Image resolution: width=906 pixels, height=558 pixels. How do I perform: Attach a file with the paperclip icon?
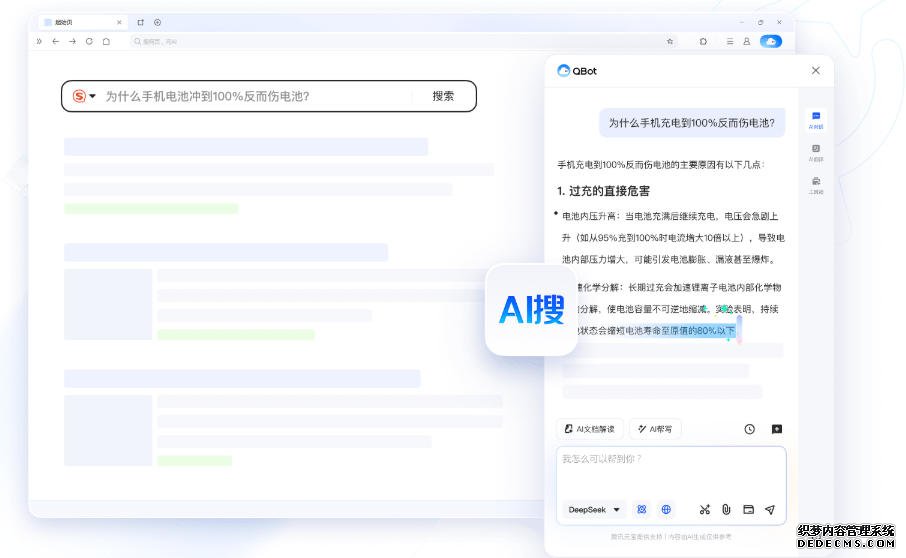tap(726, 509)
